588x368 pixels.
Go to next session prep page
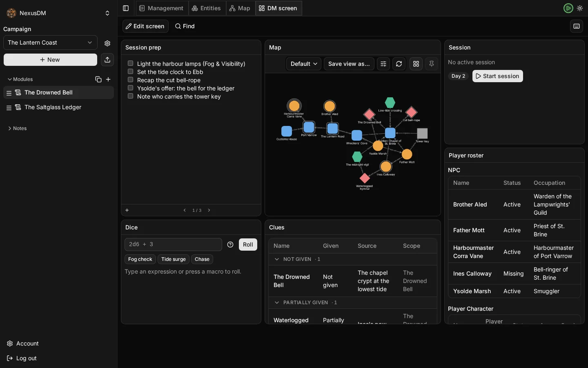(209, 210)
